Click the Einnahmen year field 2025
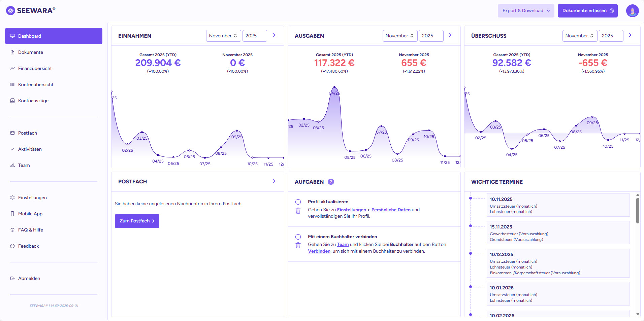The width and height of the screenshot is (644, 321). coord(254,36)
